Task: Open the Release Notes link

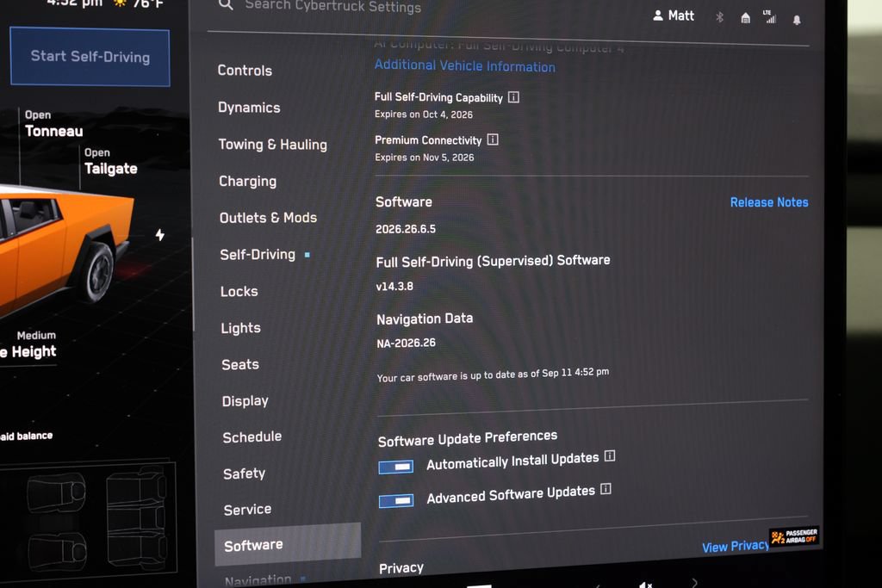Action: click(x=769, y=202)
